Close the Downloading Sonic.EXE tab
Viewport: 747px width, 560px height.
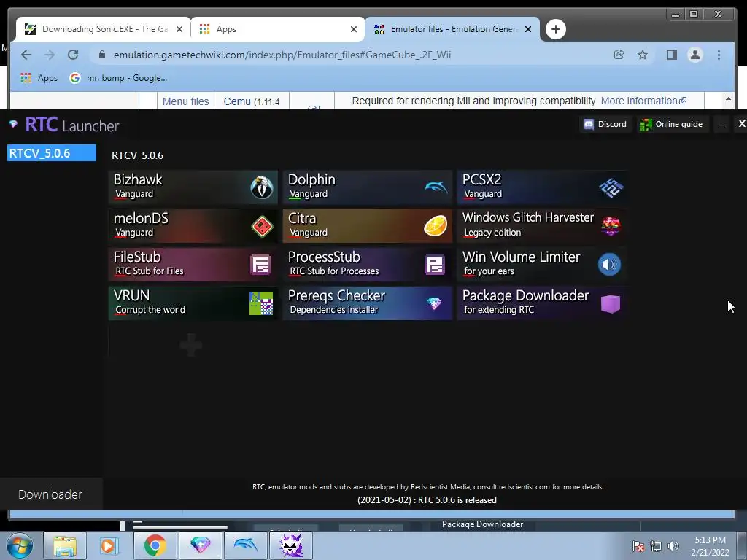pyautogui.click(x=179, y=29)
